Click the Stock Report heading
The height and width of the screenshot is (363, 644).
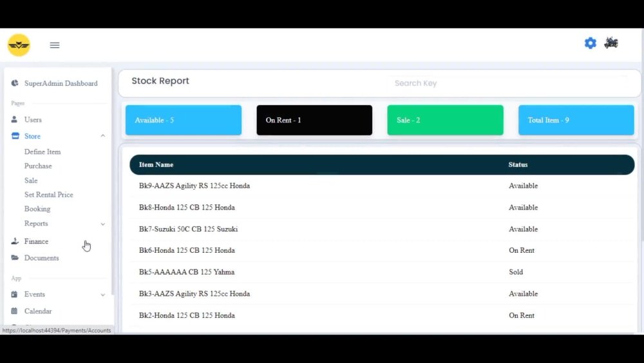click(x=160, y=81)
